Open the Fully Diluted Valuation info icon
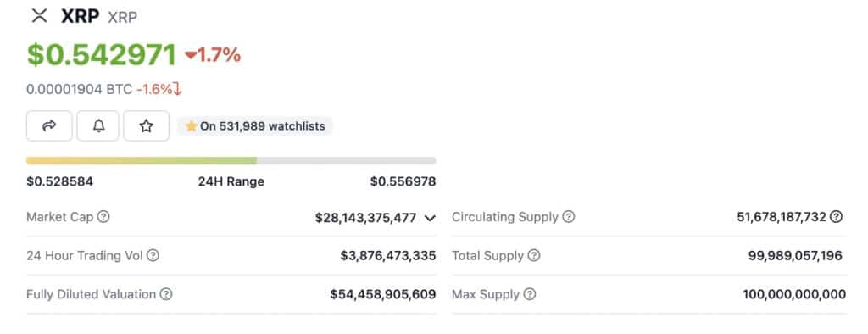Image resolution: width=868 pixels, height=334 pixels. [166, 294]
